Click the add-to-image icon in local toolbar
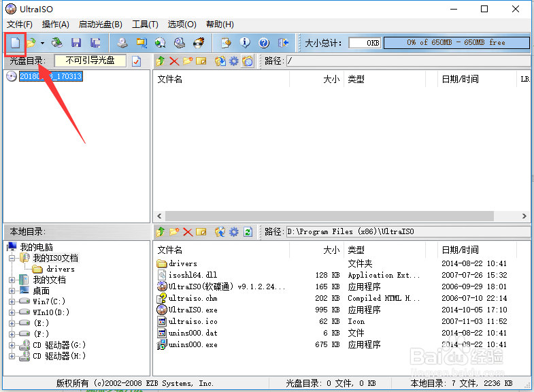The image size is (534, 392). (x=220, y=232)
